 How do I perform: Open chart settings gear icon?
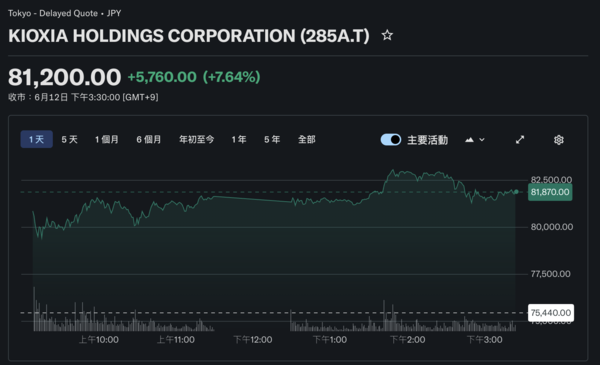pyautogui.click(x=559, y=140)
